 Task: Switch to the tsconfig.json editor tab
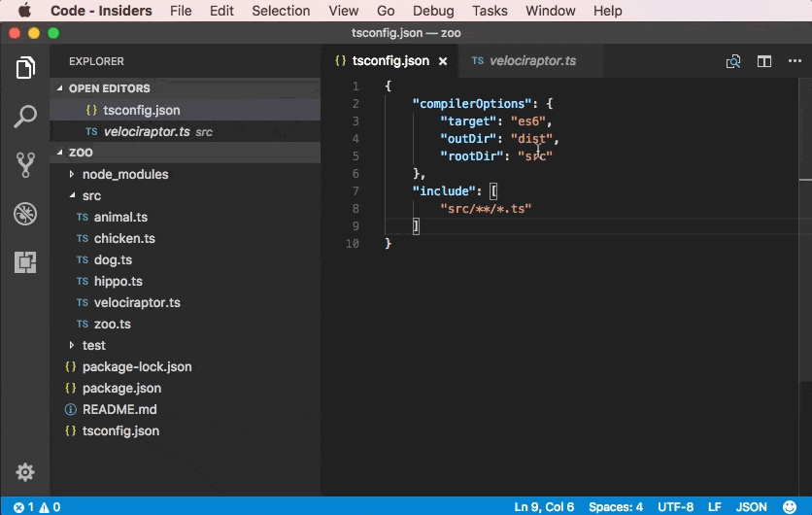[x=390, y=60]
